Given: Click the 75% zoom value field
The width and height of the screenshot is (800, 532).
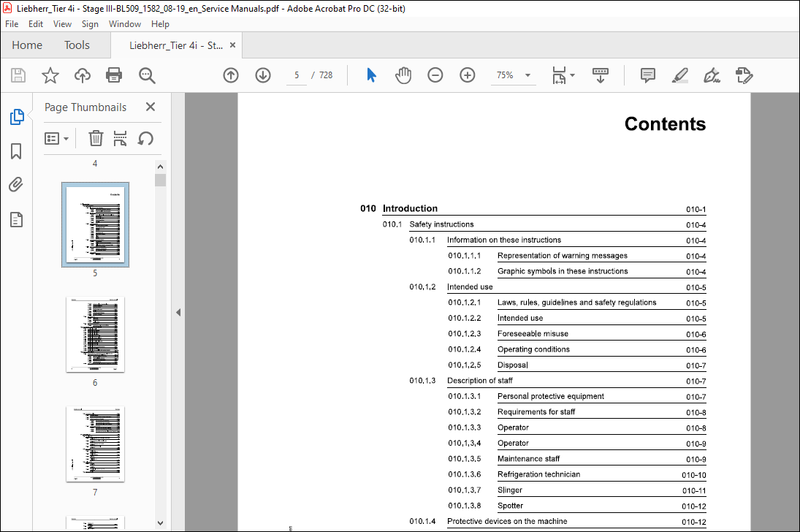Looking at the screenshot, I should click(505, 75).
